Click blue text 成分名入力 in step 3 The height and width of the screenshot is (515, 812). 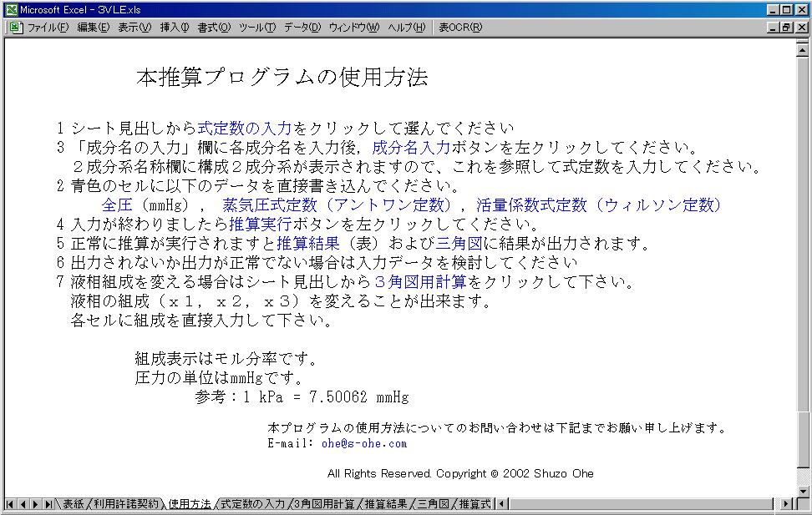[411, 148]
